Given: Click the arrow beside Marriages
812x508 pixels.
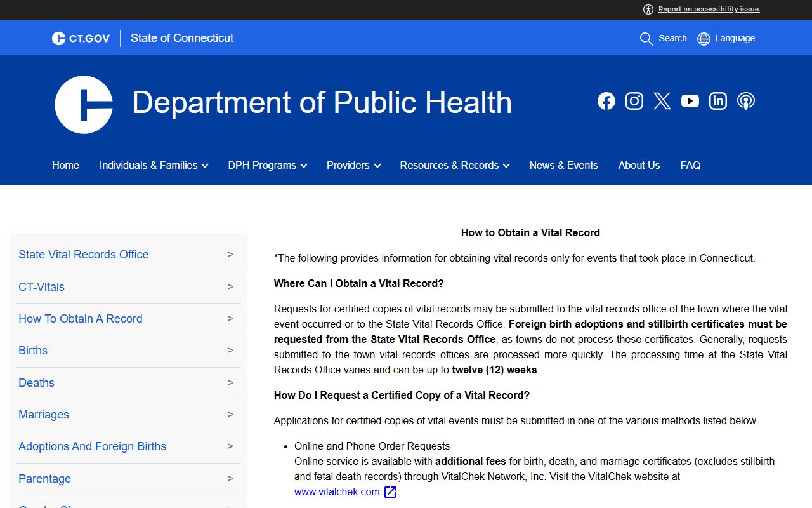Looking at the screenshot, I should [x=230, y=415].
